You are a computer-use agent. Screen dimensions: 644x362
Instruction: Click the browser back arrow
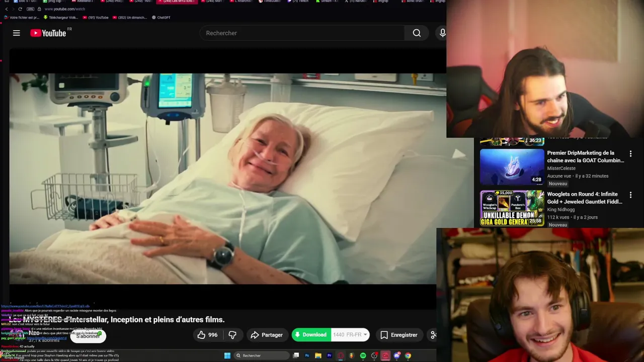coord(7,9)
